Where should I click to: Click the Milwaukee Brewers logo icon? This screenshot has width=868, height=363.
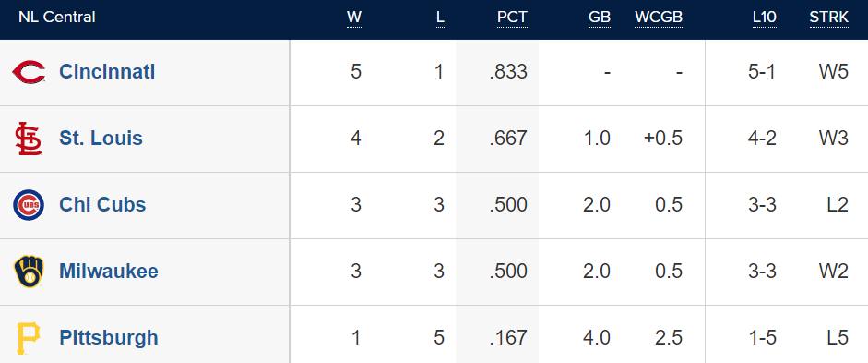pyautogui.click(x=29, y=272)
